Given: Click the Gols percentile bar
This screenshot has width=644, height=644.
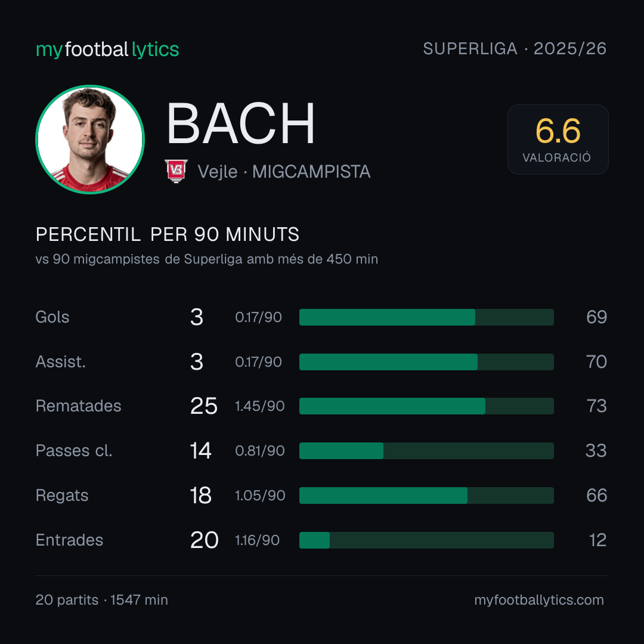Looking at the screenshot, I should coord(426,317).
